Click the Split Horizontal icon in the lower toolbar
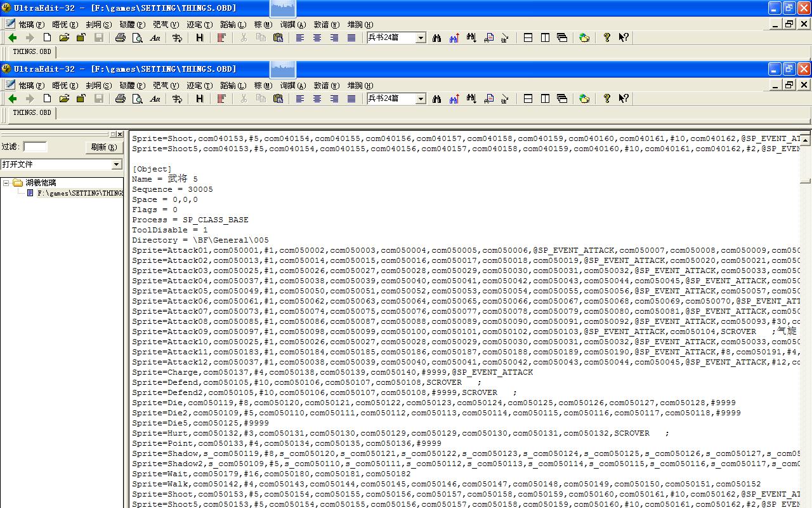Image resolution: width=812 pixels, height=508 pixels. coord(528,98)
